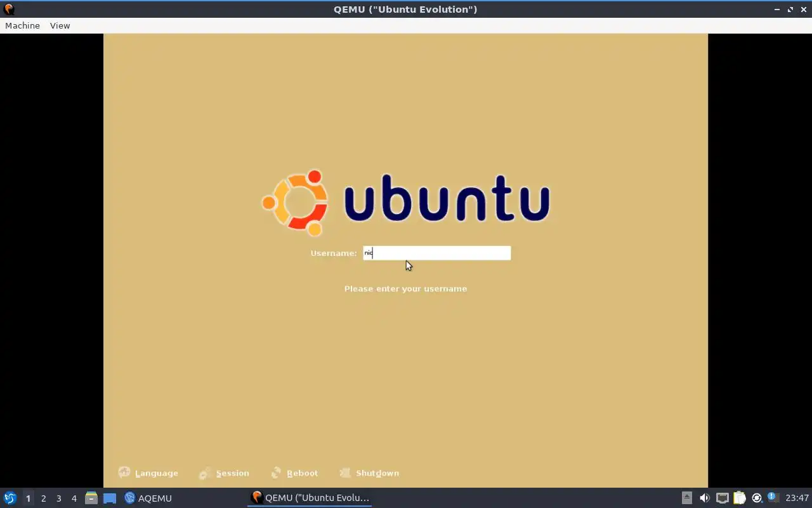Click the 23:47 clock
The image size is (812, 508).
(x=797, y=498)
